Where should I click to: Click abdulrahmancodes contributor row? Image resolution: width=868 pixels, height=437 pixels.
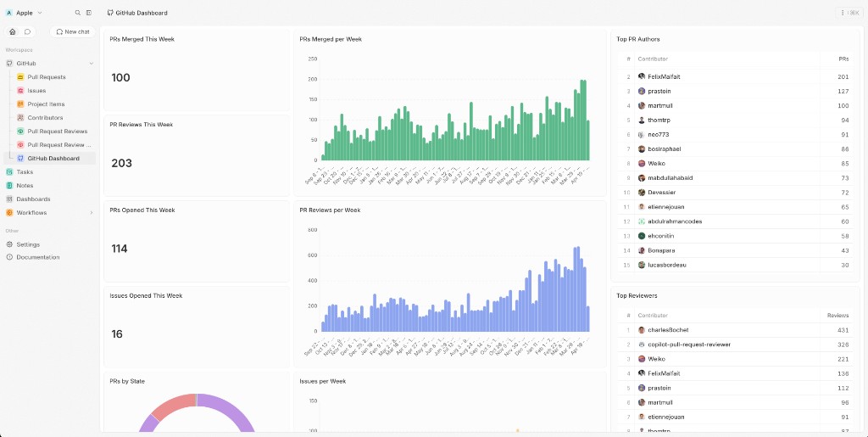click(735, 221)
